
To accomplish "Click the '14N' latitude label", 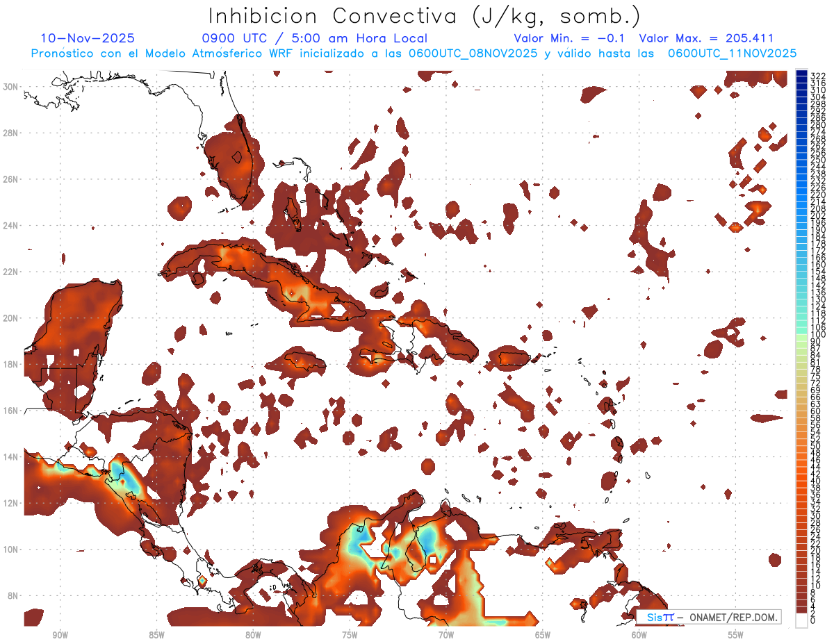I will (11, 456).
